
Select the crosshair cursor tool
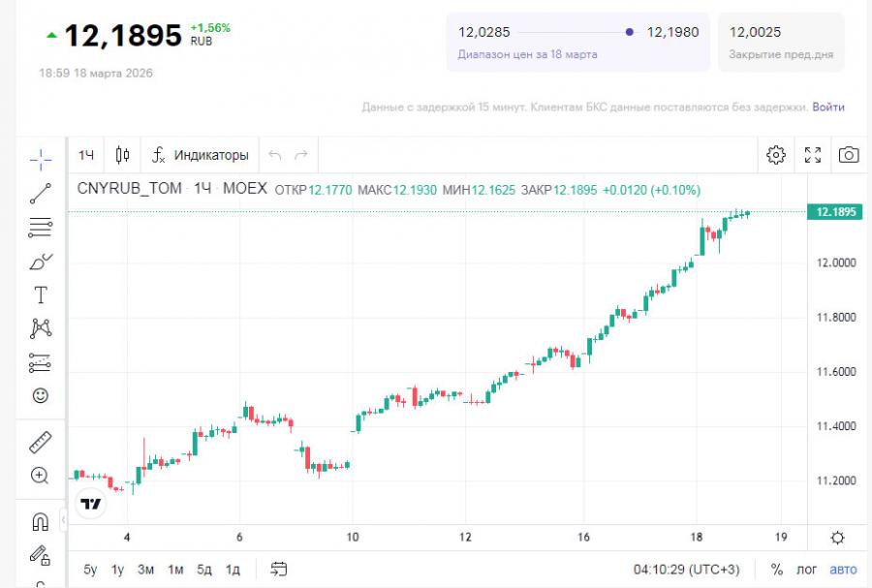pos(40,157)
